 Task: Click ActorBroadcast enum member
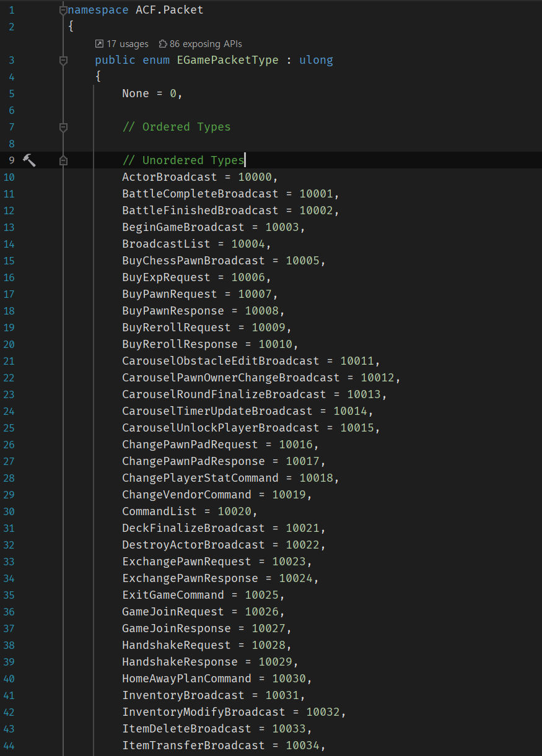[170, 177]
